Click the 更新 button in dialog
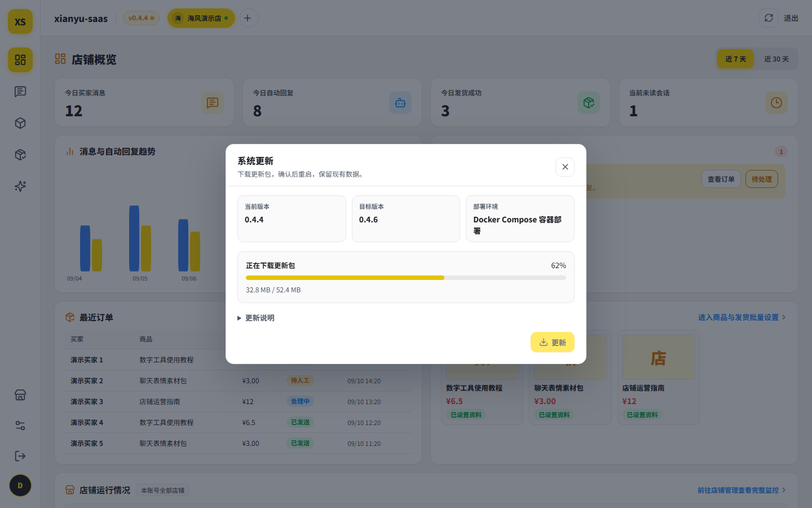The image size is (812, 508). pyautogui.click(x=553, y=342)
